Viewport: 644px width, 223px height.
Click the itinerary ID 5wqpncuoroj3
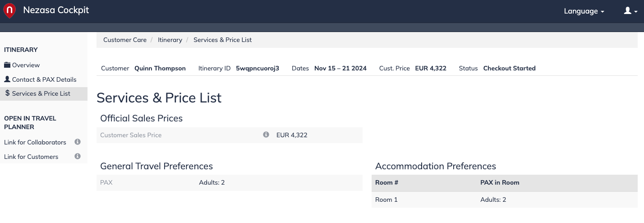tap(258, 68)
